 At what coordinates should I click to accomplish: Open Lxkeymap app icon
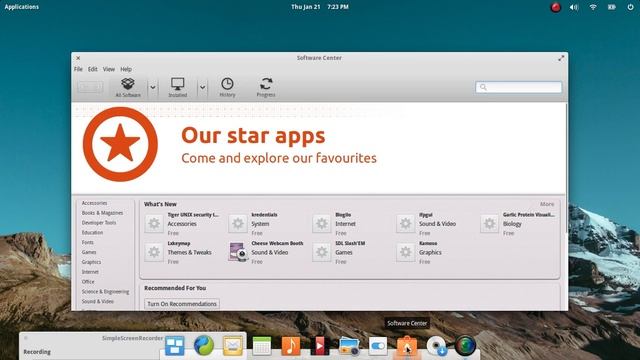(154, 252)
